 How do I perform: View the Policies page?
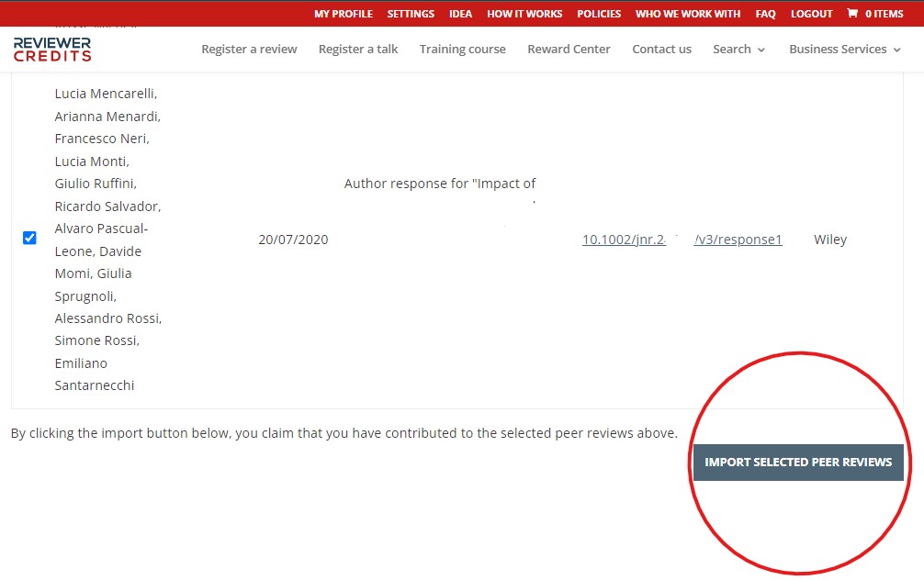pos(599,14)
